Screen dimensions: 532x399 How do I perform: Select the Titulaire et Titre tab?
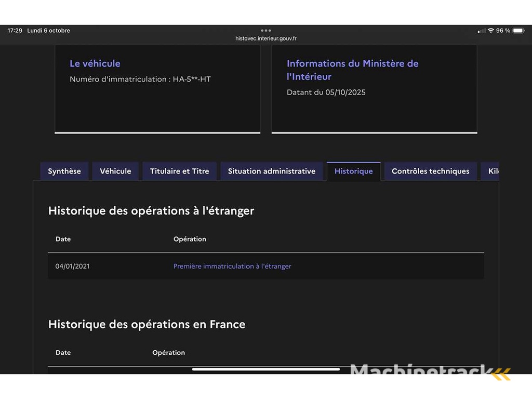pos(179,171)
